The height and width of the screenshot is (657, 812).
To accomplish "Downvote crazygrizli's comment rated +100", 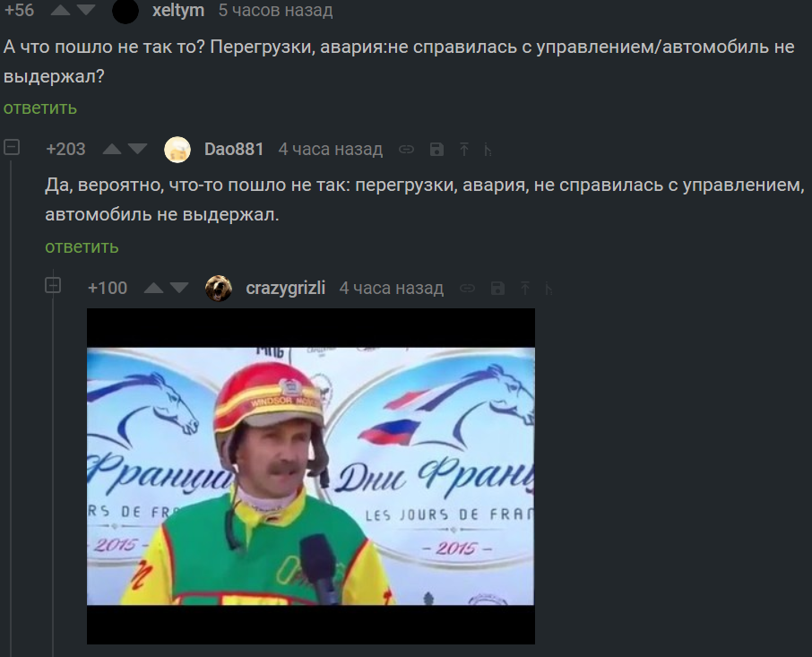I will tap(179, 288).
